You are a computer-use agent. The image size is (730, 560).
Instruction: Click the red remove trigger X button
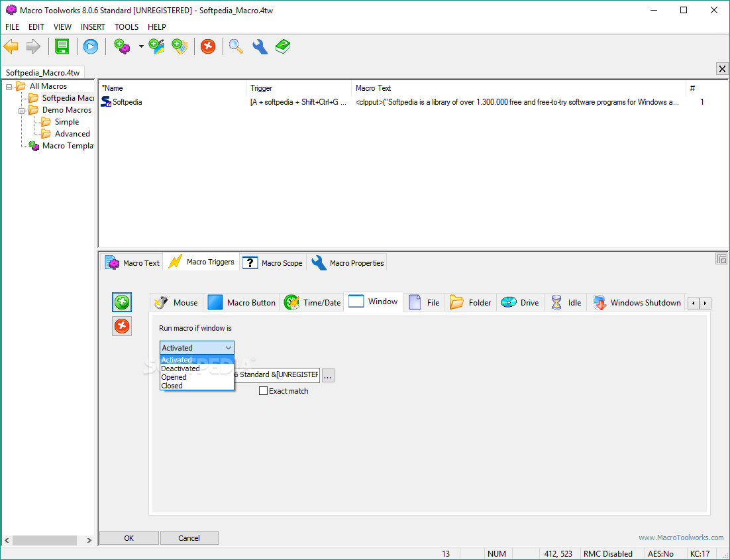point(122,326)
